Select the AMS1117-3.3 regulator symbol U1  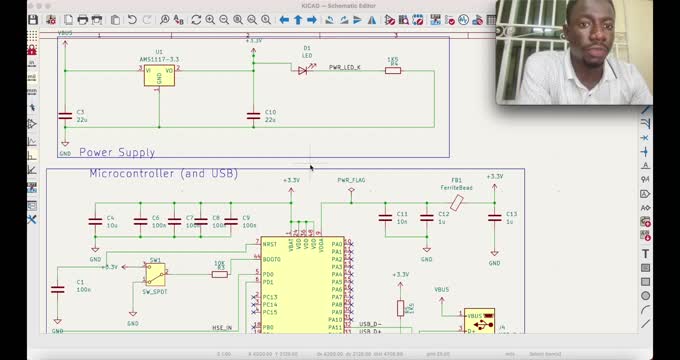pyautogui.click(x=159, y=75)
